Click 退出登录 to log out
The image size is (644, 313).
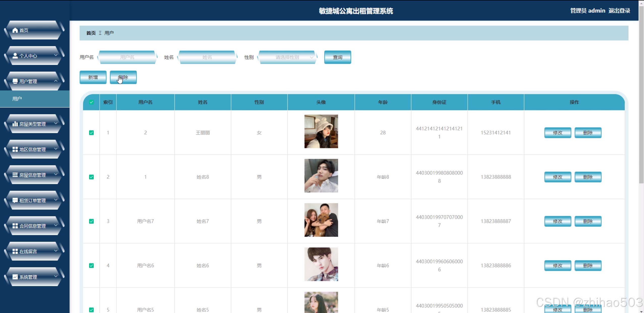click(x=619, y=11)
